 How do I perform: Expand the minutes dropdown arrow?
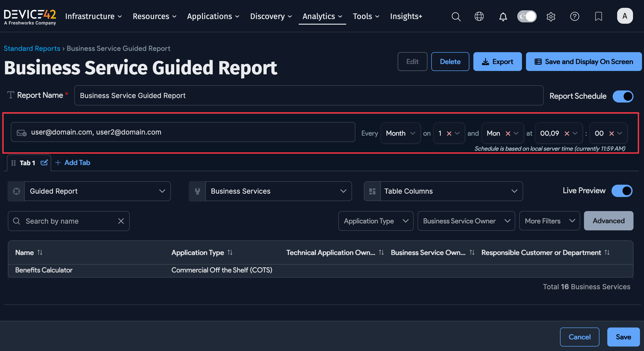[x=620, y=133]
